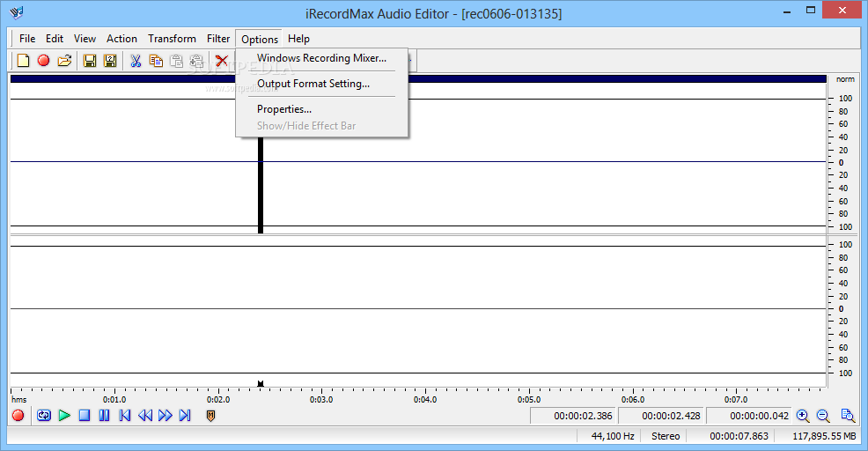The width and height of the screenshot is (868, 451).
Task: Click the selection start time field 00:00:02.386
Action: 573,416
